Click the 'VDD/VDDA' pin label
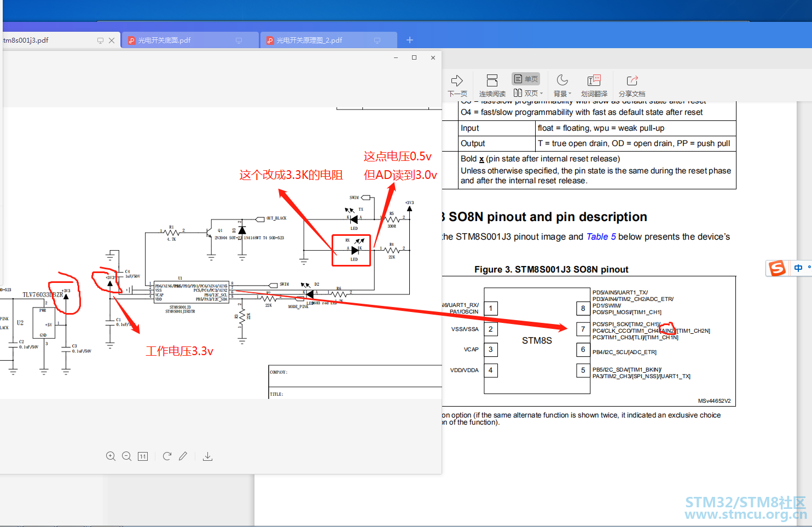Image resolution: width=812 pixels, height=527 pixels. 464,370
